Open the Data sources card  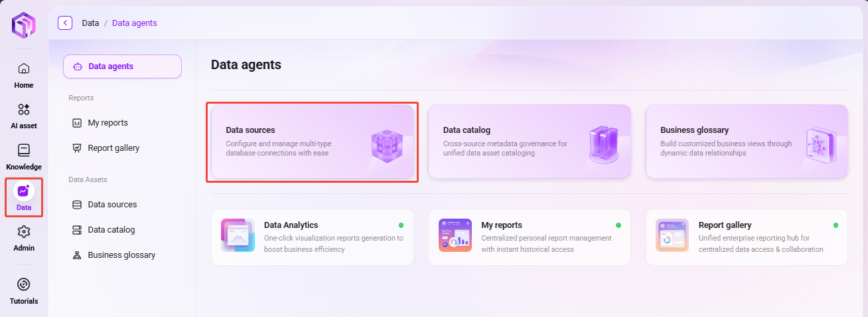click(312, 142)
